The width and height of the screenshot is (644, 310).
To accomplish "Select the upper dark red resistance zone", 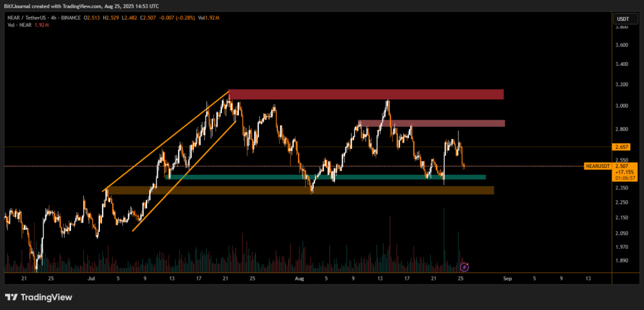I will click(366, 94).
